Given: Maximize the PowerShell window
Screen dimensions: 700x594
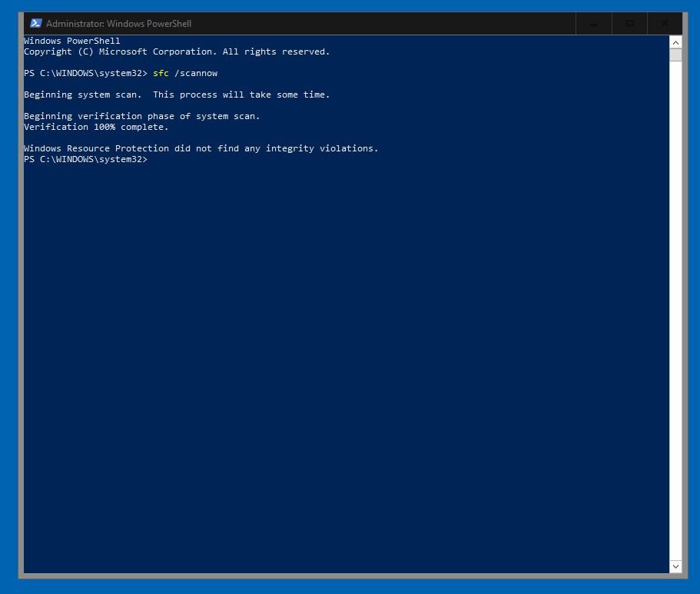Looking at the screenshot, I should (629, 24).
